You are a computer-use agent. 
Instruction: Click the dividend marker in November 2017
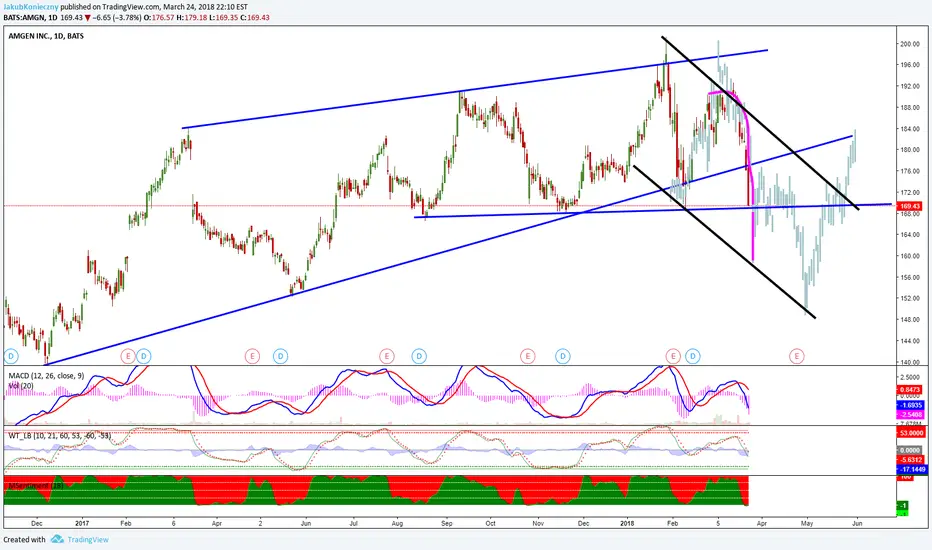point(563,357)
